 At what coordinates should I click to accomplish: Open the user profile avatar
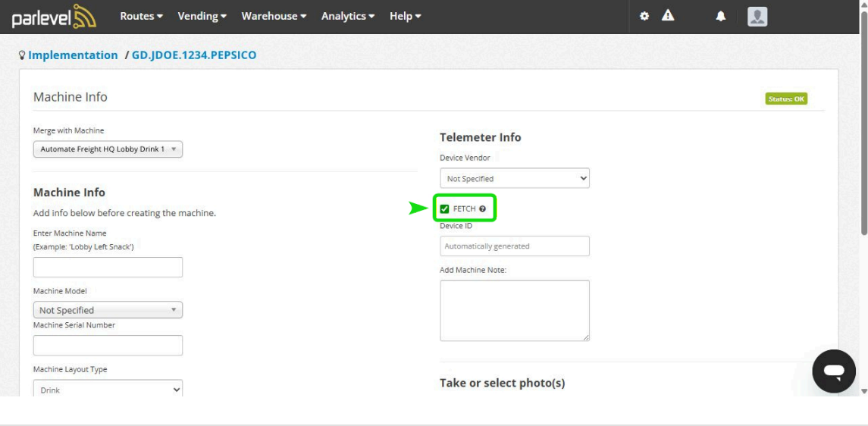(x=757, y=17)
